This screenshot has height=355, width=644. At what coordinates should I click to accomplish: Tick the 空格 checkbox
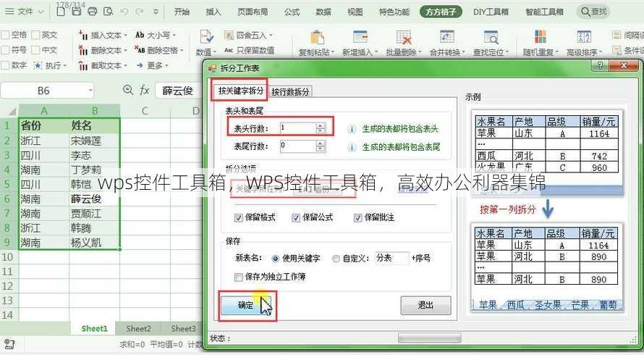pos(5,35)
